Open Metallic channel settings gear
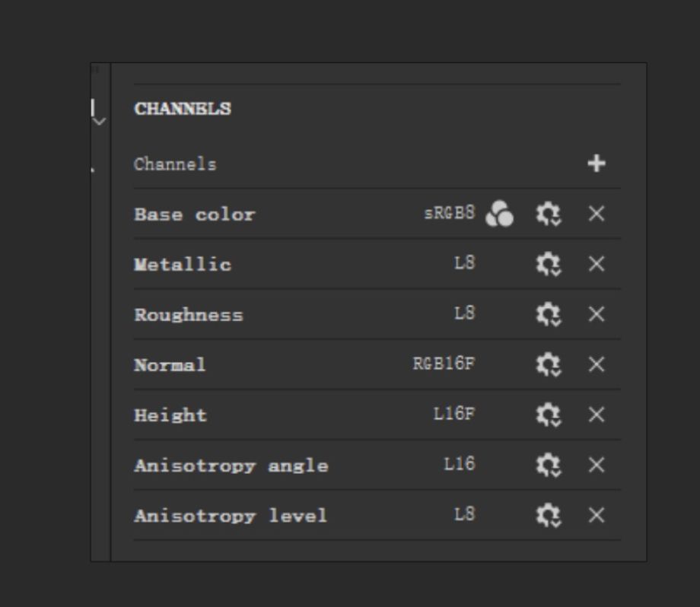Image resolution: width=700 pixels, height=607 pixels. pos(548,265)
